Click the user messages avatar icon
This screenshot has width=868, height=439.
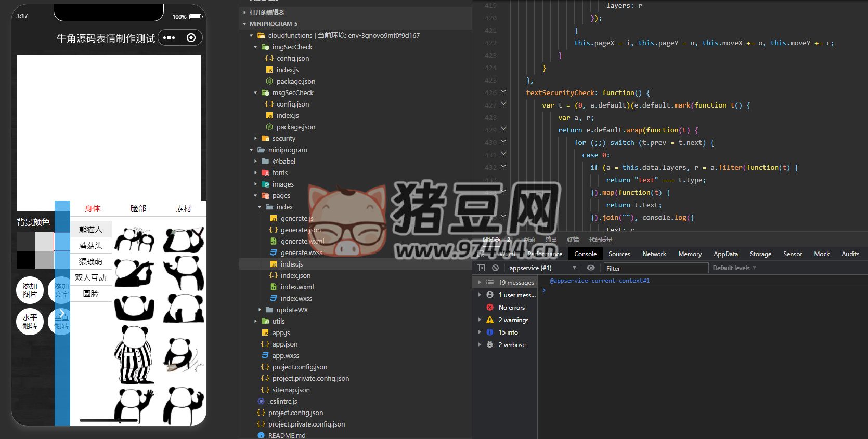490,295
